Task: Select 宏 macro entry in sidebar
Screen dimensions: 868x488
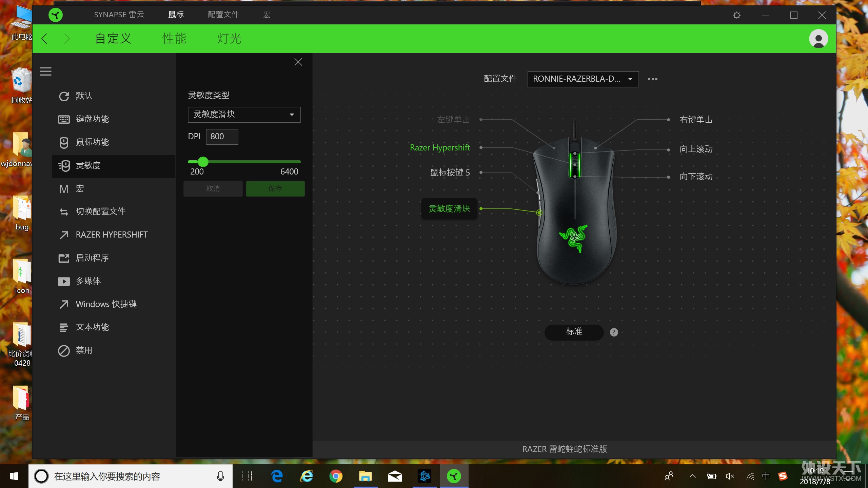Action: 114,189
